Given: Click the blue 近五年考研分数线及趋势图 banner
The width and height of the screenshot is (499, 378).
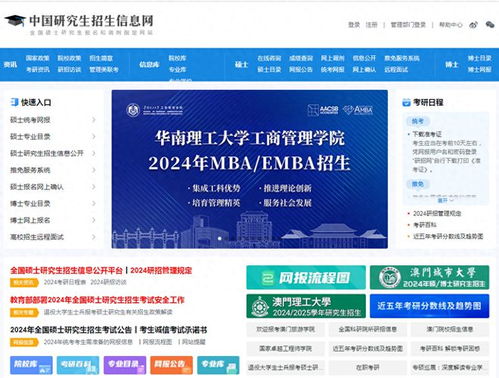Looking at the screenshot, I should click(x=429, y=306).
